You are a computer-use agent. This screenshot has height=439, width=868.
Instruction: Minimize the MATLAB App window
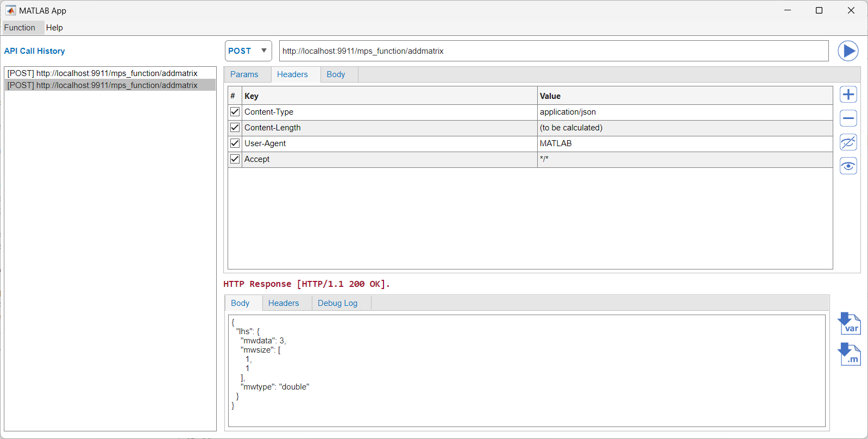788,10
